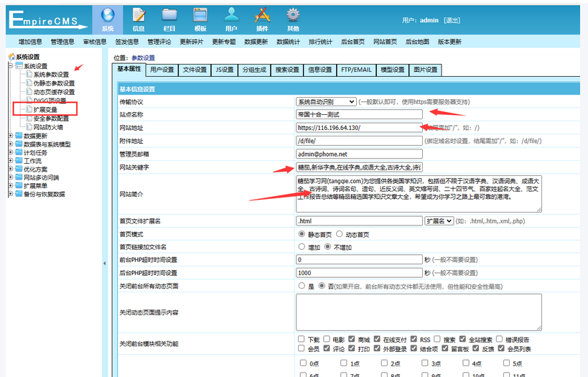Select 增加 for 首页链接加文件名
Image resolution: width=588 pixels, height=377 pixels.
coord(302,246)
